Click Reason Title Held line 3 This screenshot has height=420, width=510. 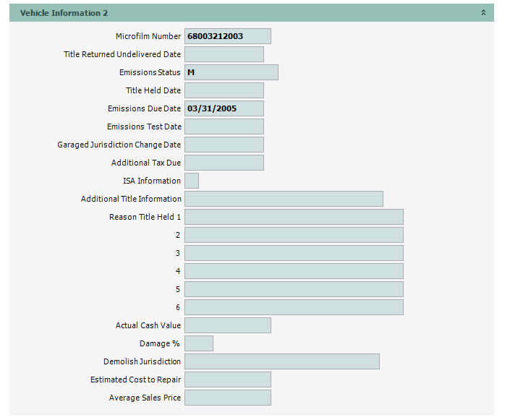[294, 253]
